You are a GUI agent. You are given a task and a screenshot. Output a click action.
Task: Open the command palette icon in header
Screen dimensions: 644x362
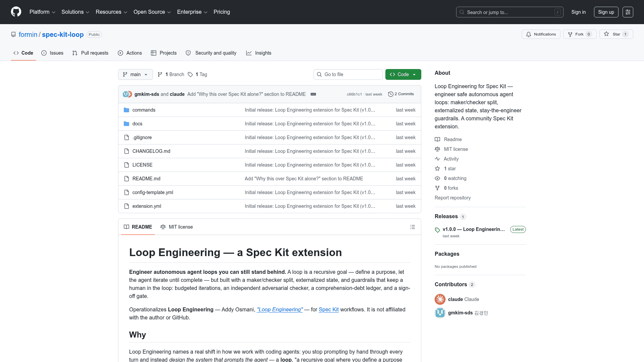(x=628, y=12)
